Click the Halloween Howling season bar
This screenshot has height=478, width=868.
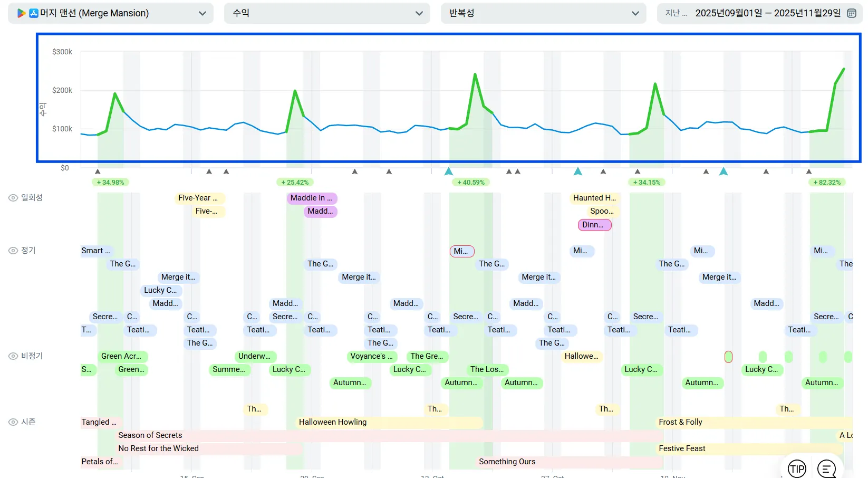[x=390, y=423]
